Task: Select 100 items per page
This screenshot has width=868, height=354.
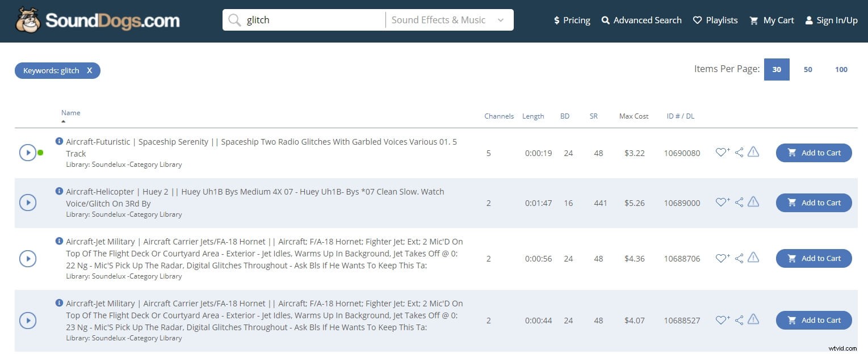Action: 841,69
